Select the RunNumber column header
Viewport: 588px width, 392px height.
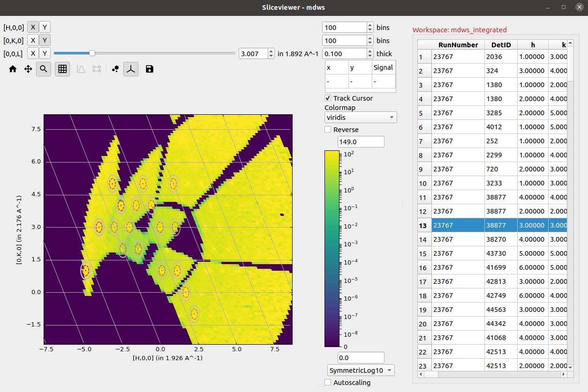coord(458,45)
